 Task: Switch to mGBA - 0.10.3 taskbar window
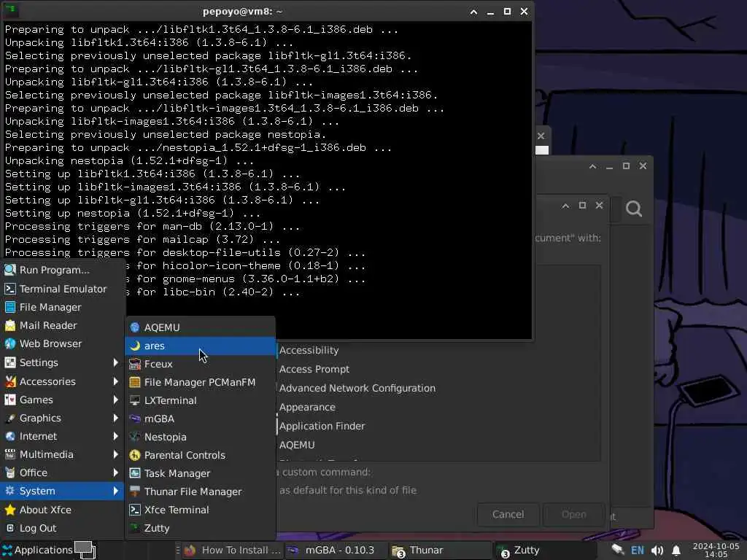335,550
